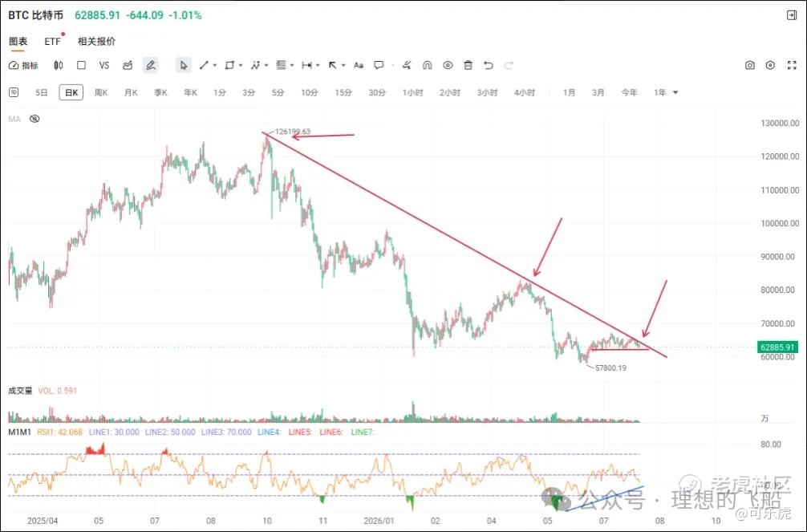Click the RSI1: 42.068 indicator label
Image resolution: width=807 pixels, height=532 pixels.
[x=59, y=432]
